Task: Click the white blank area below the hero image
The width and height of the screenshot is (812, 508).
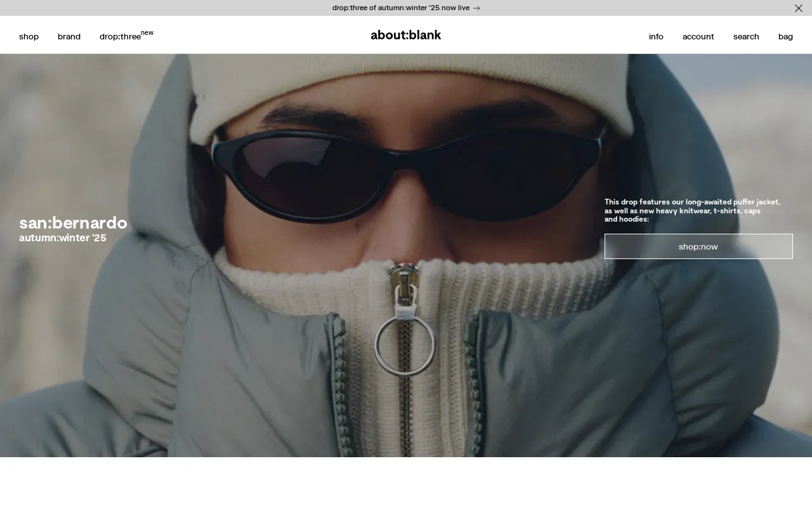Action: point(406,483)
